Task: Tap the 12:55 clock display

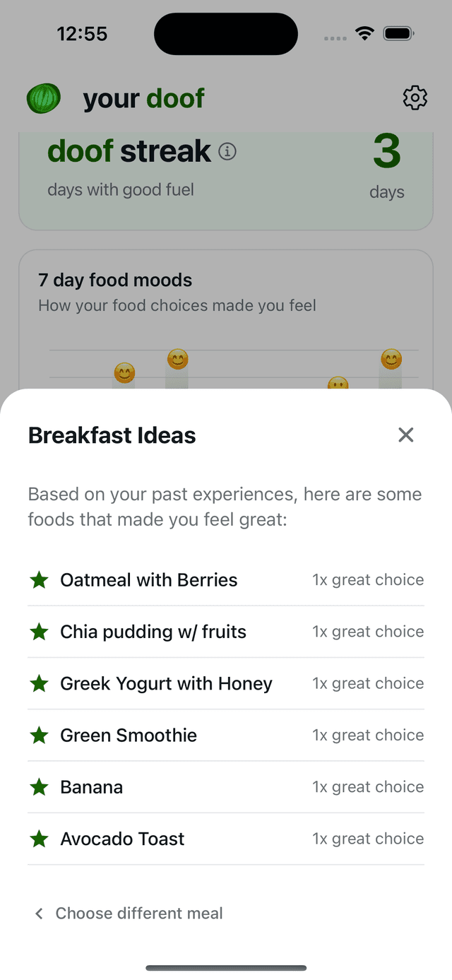Action: [82, 33]
